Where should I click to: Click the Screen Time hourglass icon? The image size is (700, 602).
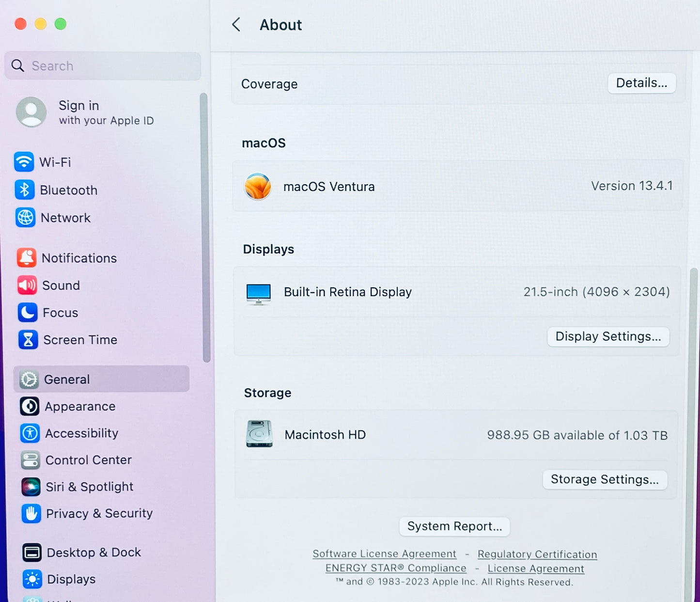click(x=28, y=340)
